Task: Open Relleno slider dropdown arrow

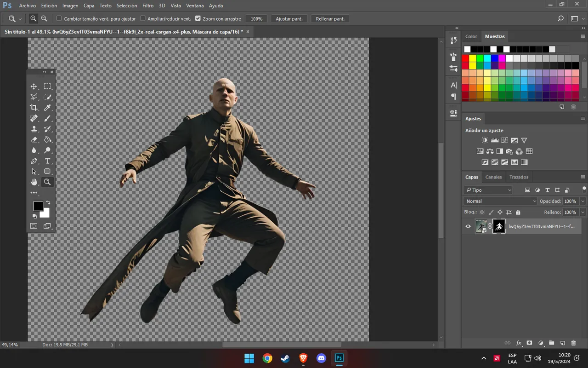Action: pos(583,213)
